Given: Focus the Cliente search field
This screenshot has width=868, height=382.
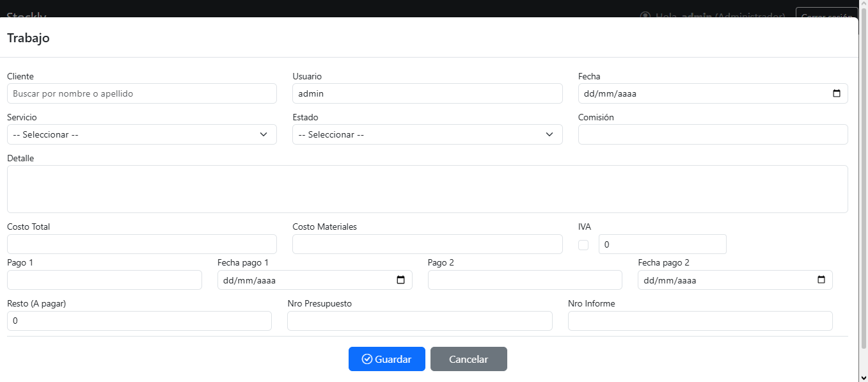Looking at the screenshot, I should [x=142, y=93].
